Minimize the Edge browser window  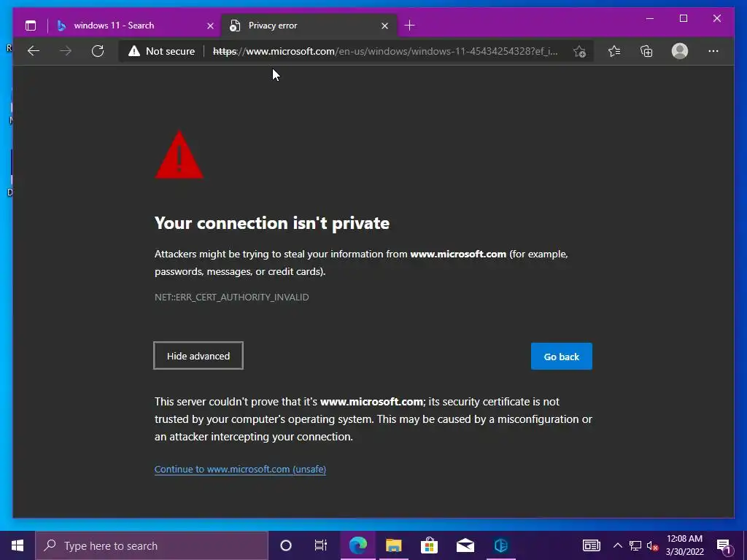[x=650, y=18]
